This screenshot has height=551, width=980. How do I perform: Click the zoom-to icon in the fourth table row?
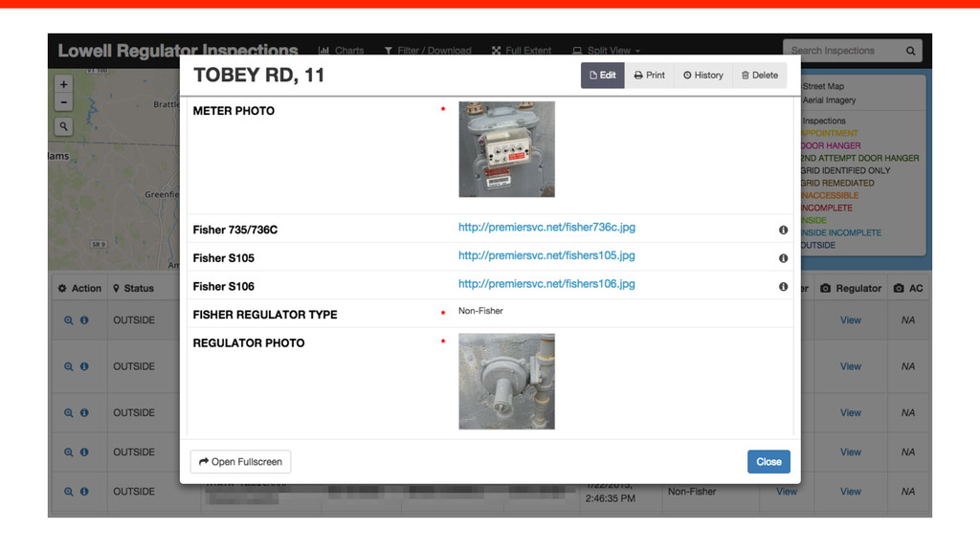69,452
